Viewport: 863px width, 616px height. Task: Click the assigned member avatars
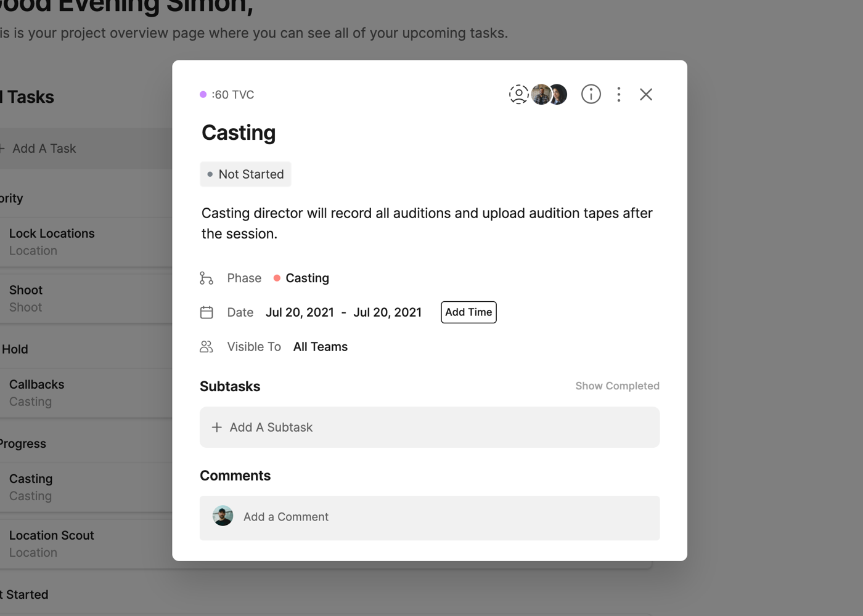pos(549,94)
